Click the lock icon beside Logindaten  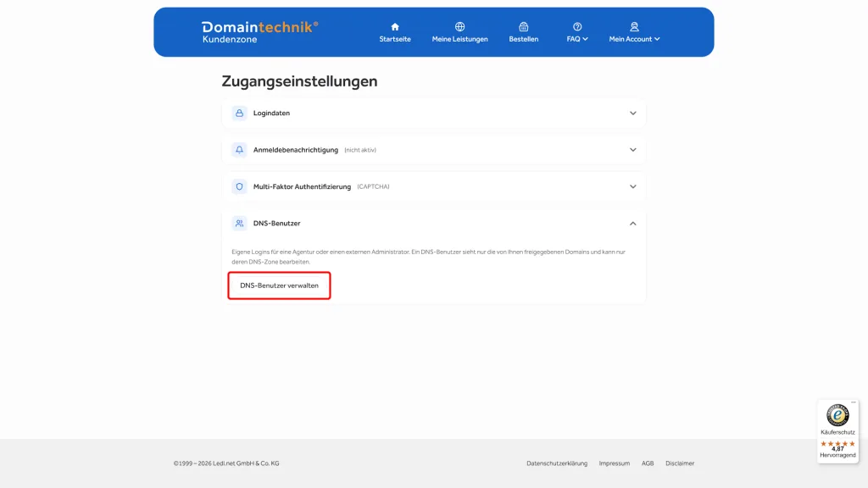tap(239, 113)
